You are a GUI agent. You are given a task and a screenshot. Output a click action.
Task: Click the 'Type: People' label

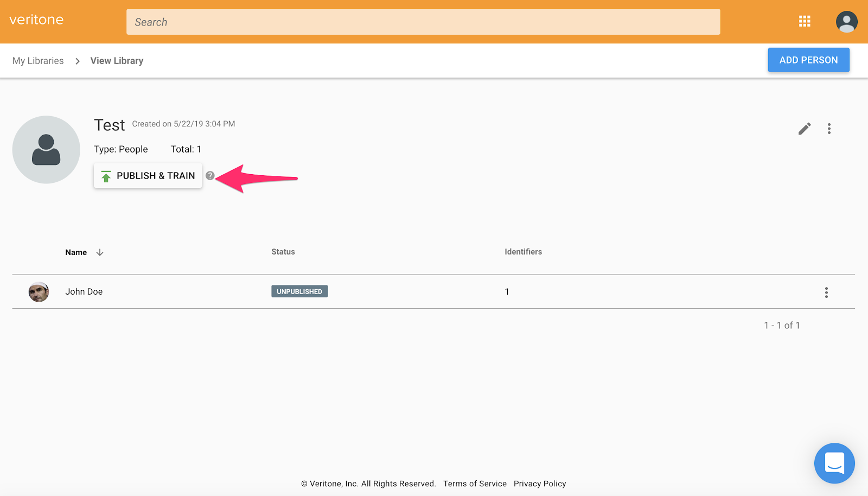pos(121,149)
